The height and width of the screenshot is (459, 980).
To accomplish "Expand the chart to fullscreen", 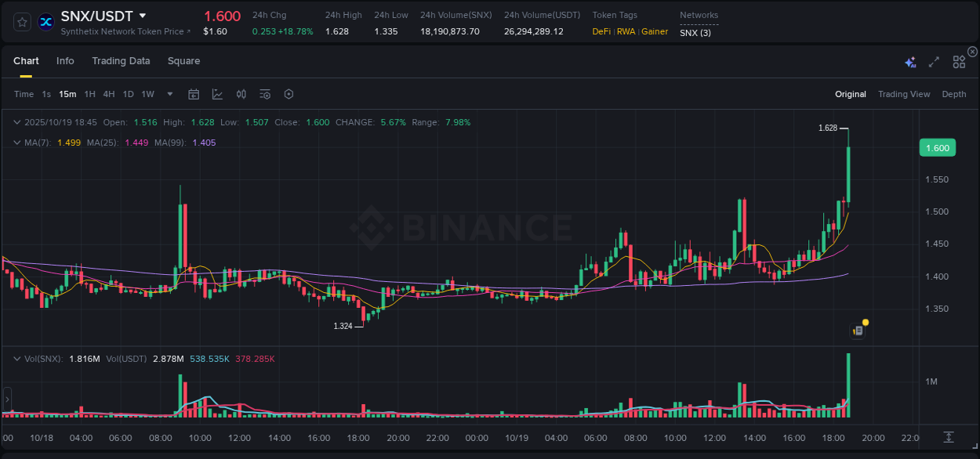I will 933,60.
